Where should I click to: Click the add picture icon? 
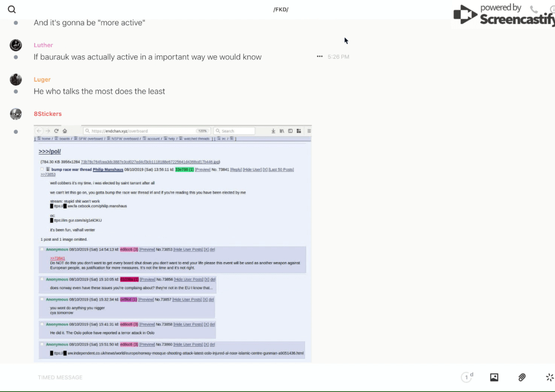(494, 377)
